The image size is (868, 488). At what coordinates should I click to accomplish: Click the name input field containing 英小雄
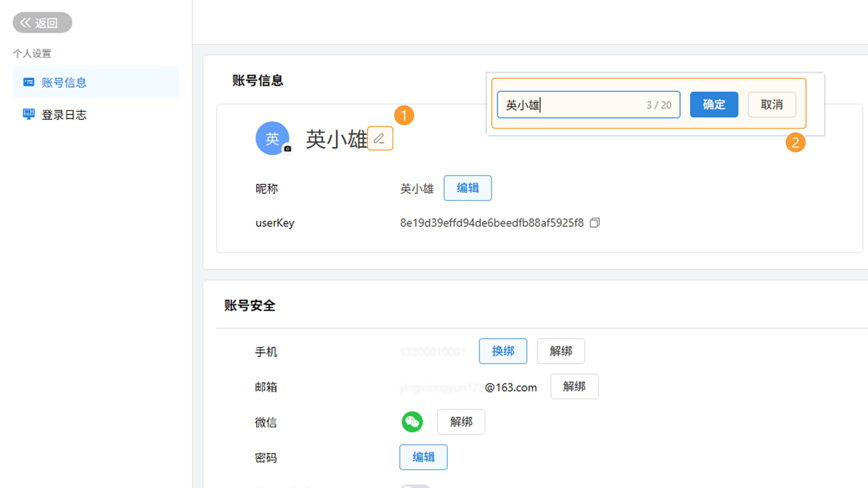point(573,105)
